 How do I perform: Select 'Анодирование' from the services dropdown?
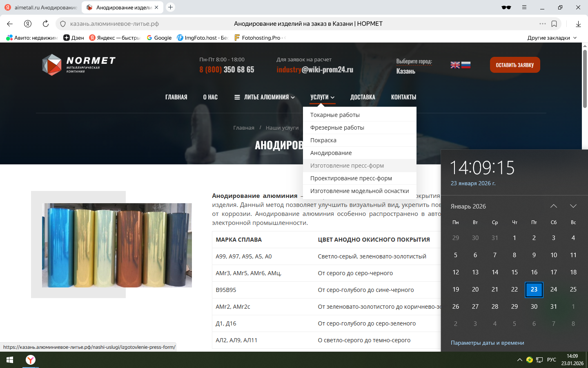tap(360, 153)
